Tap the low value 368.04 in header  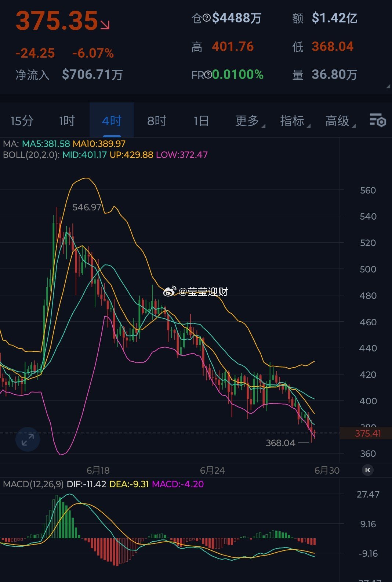click(333, 47)
